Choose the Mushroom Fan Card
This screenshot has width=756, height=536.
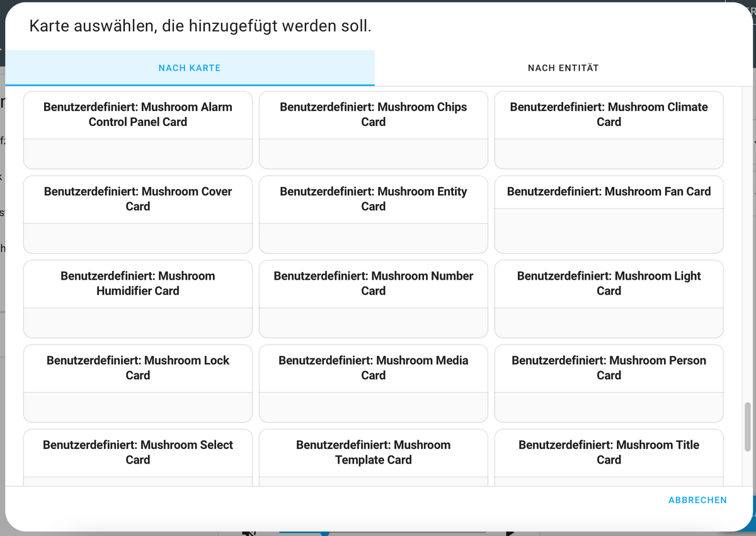point(609,215)
